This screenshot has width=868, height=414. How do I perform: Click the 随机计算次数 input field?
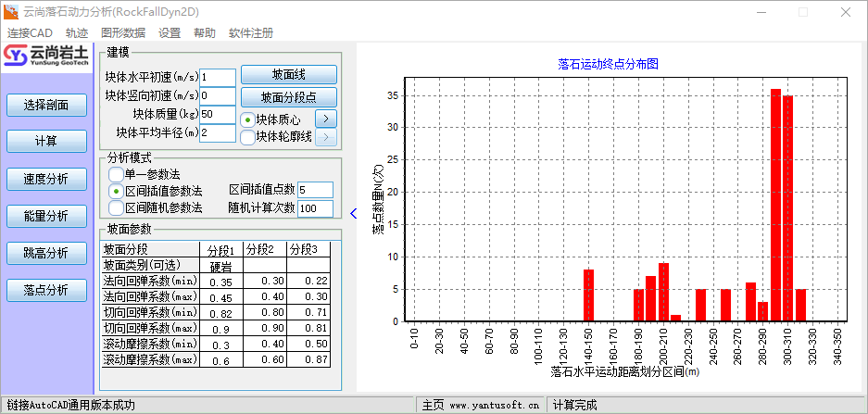pyautogui.click(x=315, y=208)
